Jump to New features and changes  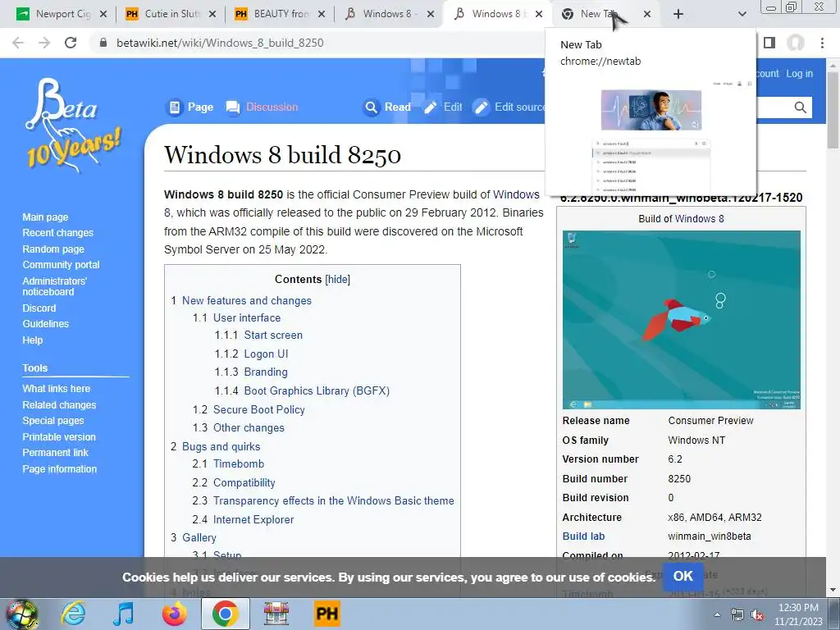tap(246, 300)
